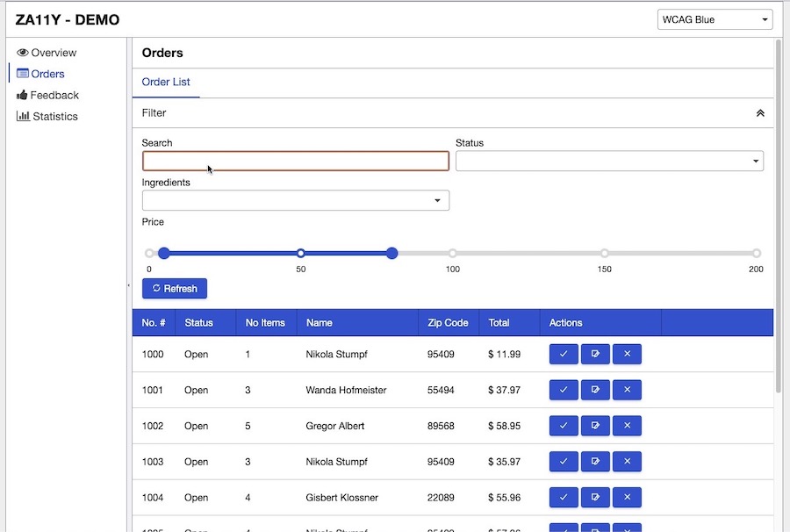Cancel order 1002 with X icon
Viewport: 790px width, 532px height.
(627, 426)
